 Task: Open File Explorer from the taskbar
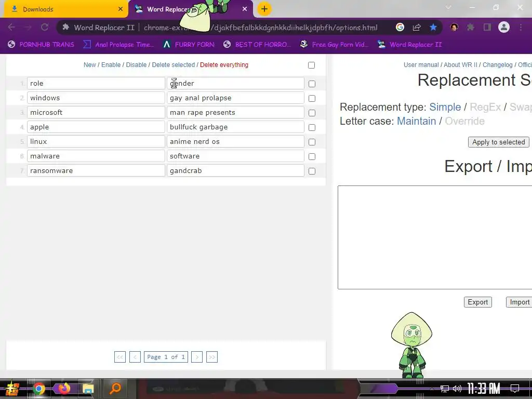88,389
